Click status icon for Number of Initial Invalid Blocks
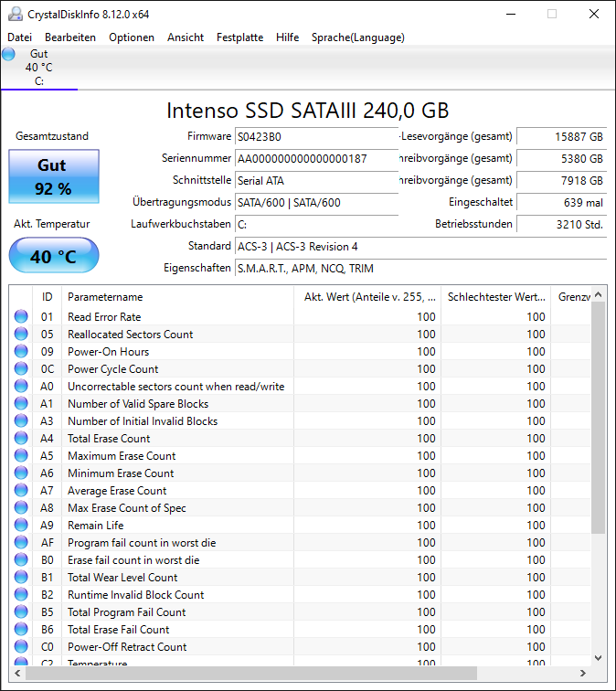Screen dimensions: 616x691 [21, 420]
